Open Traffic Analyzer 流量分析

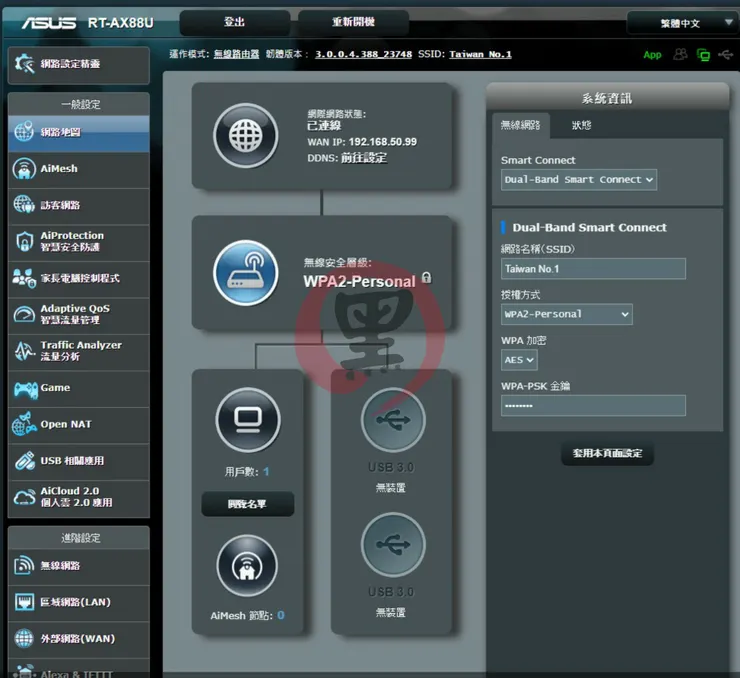[79, 351]
